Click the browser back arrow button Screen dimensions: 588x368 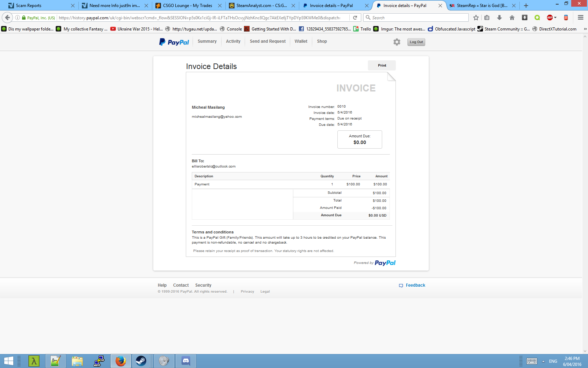point(7,18)
